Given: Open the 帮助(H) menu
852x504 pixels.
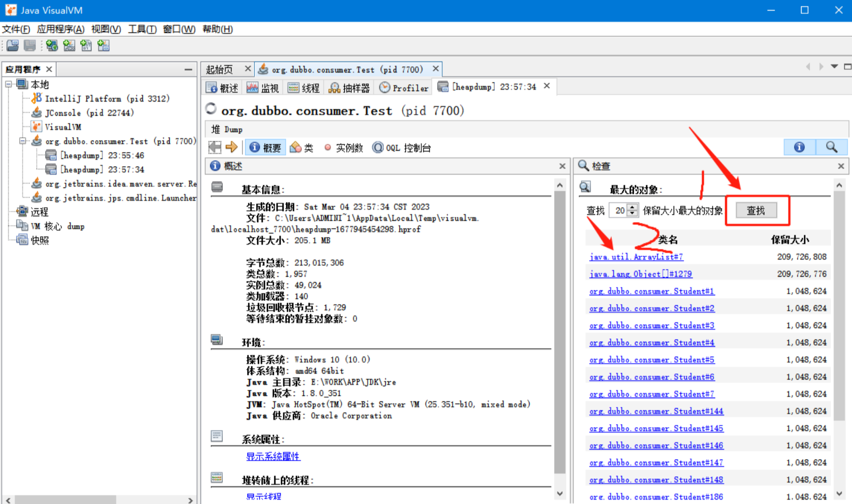Looking at the screenshot, I should pos(217,29).
